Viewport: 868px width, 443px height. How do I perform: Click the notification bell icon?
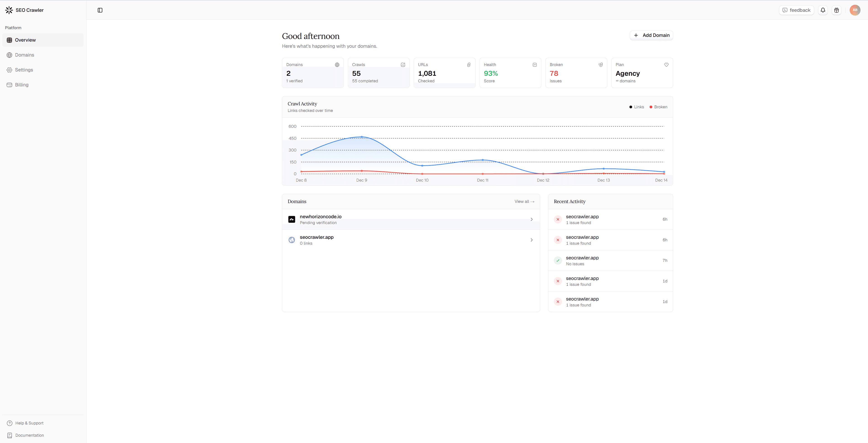click(x=823, y=10)
